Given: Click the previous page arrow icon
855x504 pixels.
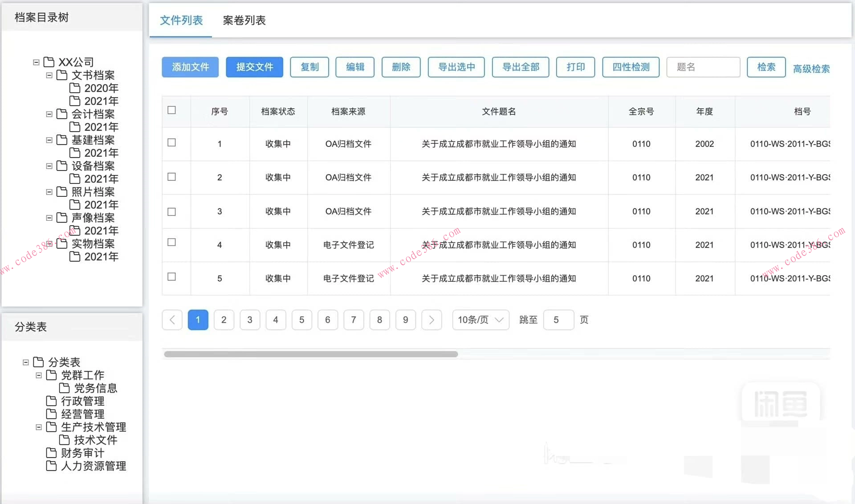Looking at the screenshot, I should [x=172, y=320].
